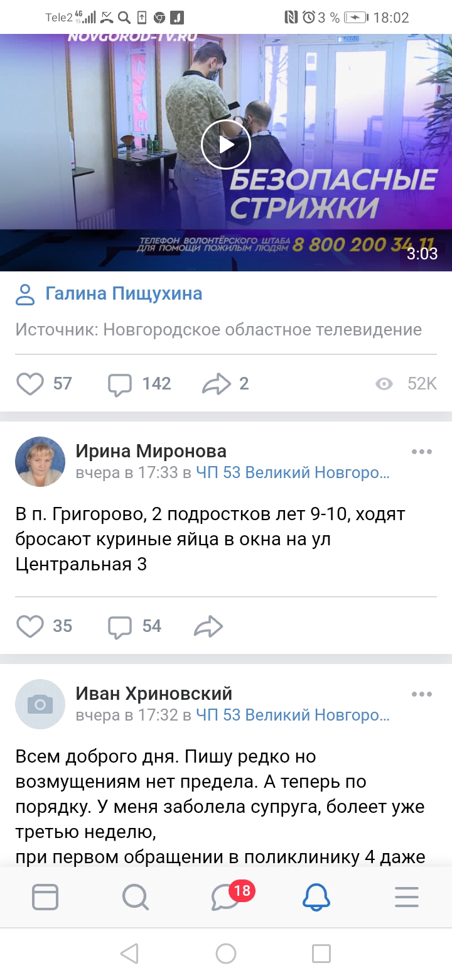The height and width of the screenshot is (980, 452).
Task: Open messages with 18 unread
Action: (x=226, y=896)
